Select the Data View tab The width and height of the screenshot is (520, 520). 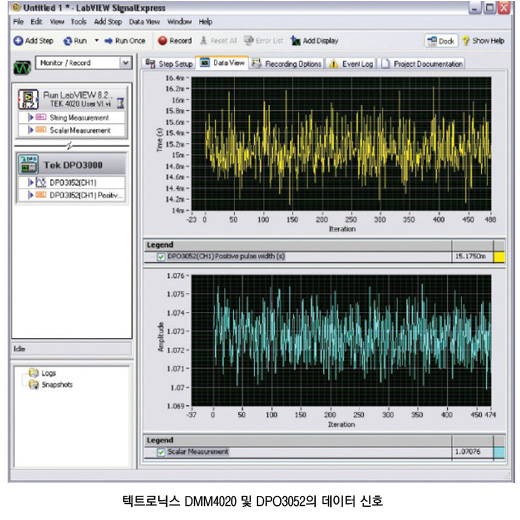point(222,63)
